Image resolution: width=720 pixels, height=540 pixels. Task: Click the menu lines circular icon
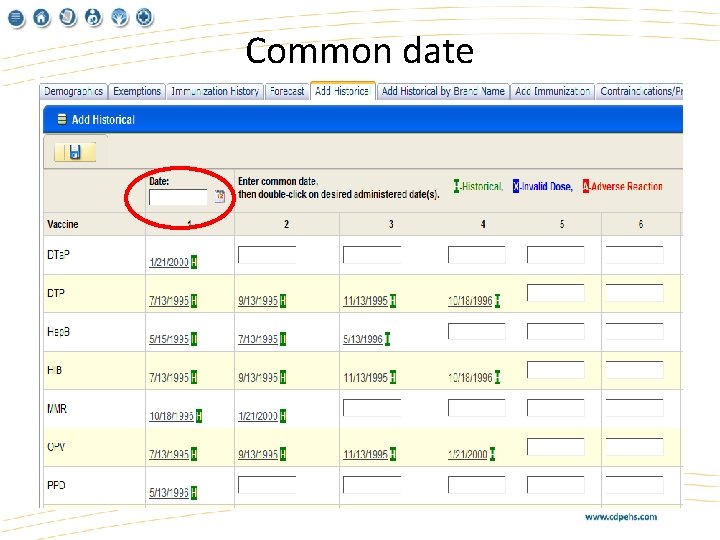[16, 18]
